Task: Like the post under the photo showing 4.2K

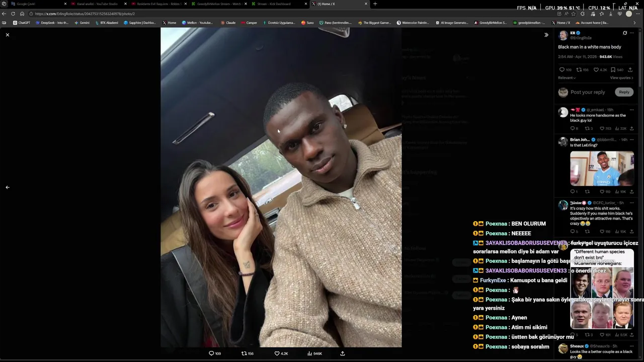Action: pos(281,353)
